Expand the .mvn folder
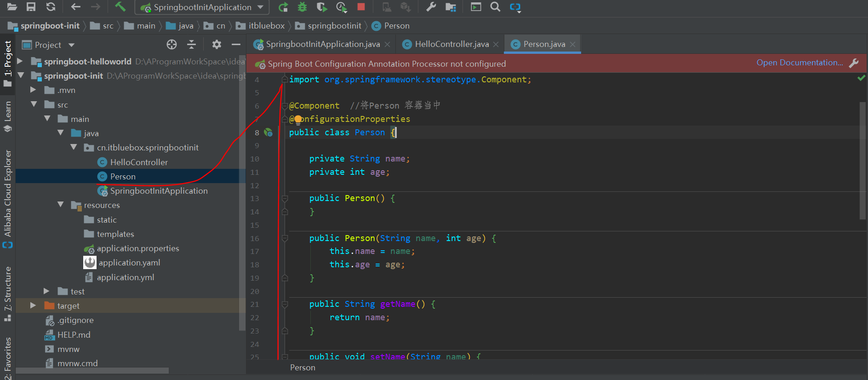Image resolution: width=868 pixels, height=380 pixels. point(33,89)
